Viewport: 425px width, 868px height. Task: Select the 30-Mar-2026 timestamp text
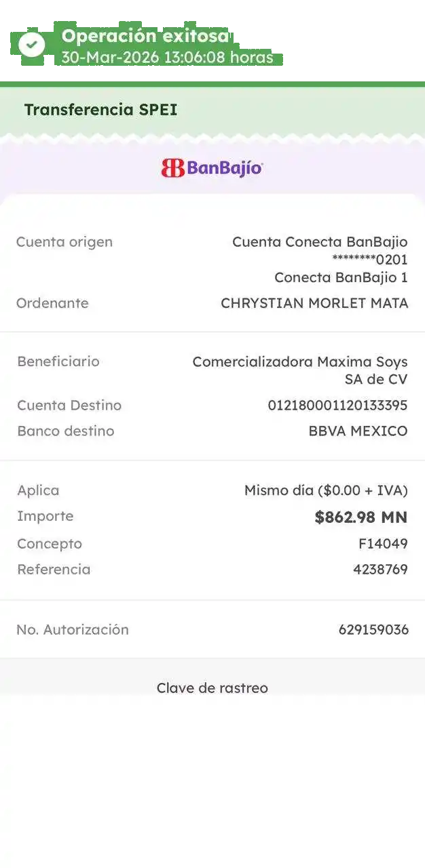click(167, 58)
